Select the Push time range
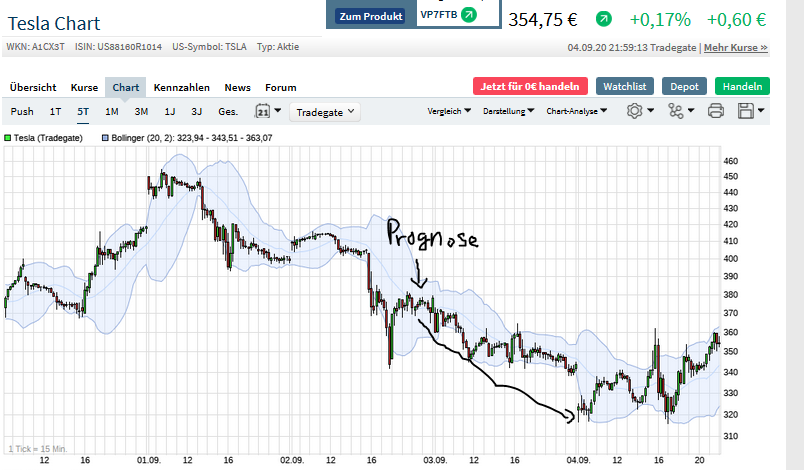 tap(22, 111)
